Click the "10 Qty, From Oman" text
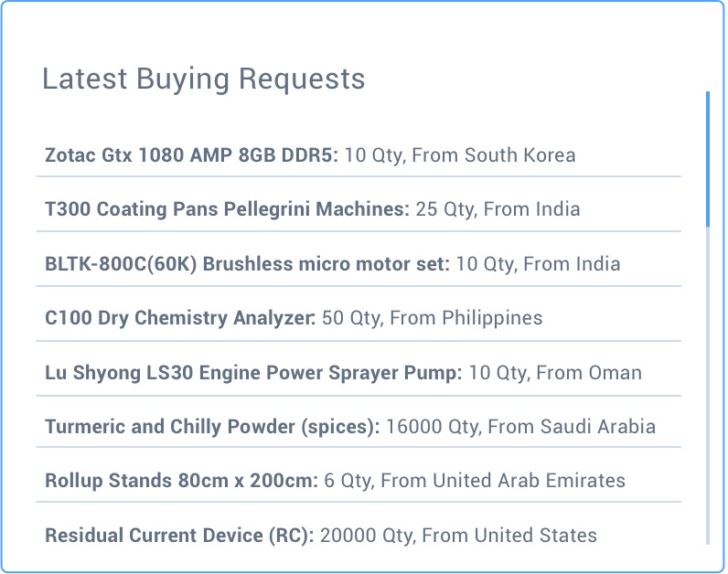This screenshot has width=728, height=574. pyautogui.click(x=555, y=373)
